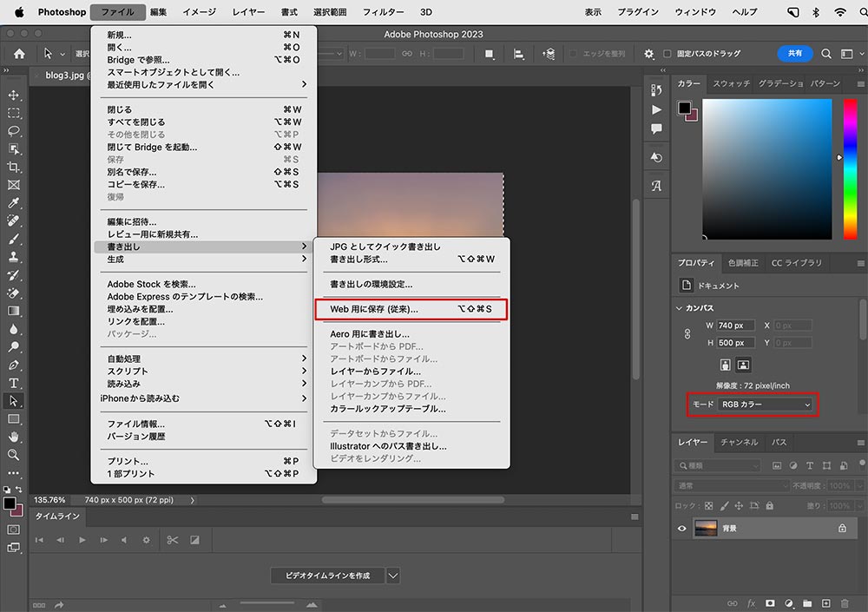This screenshot has height=612, width=868.
Task: Select the Type tool
Action: 13,382
